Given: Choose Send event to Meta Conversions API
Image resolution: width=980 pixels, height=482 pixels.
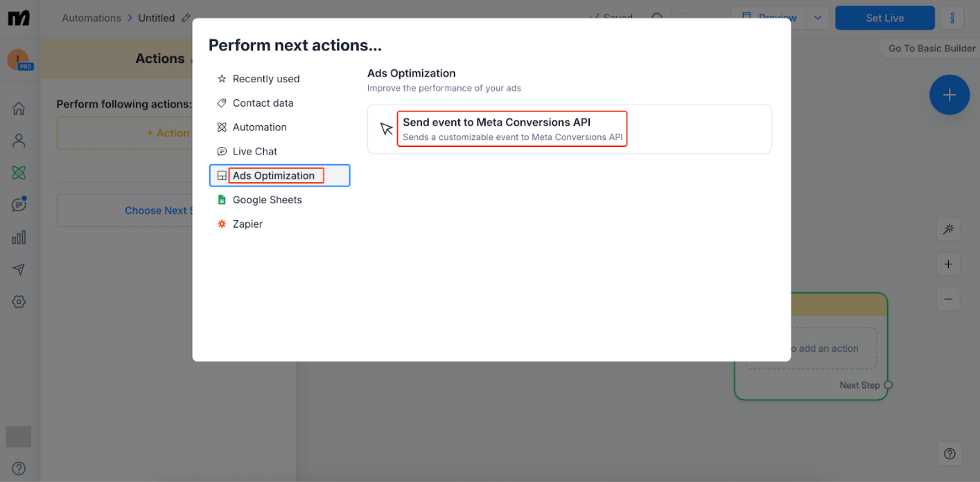Looking at the screenshot, I should (511, 129).
